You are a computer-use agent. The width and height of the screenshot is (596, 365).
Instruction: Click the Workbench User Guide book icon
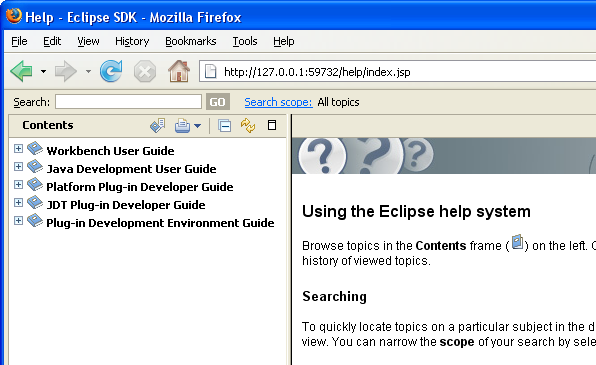(x=35, y=148)
